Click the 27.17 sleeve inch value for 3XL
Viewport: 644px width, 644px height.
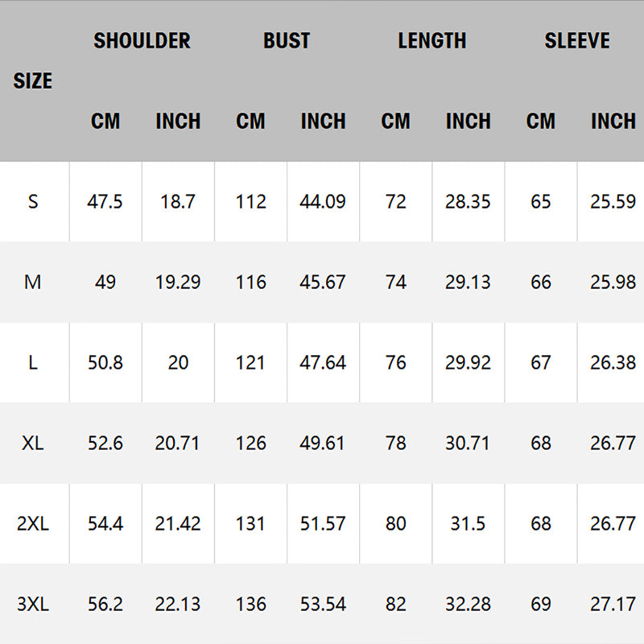(613, 604)
